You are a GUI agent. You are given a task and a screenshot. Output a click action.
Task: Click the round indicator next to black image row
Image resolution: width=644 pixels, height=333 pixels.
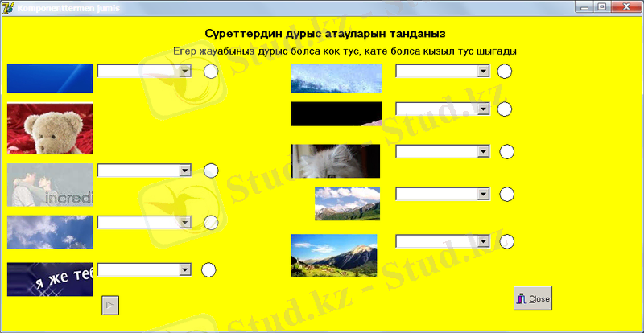[505, 109]
